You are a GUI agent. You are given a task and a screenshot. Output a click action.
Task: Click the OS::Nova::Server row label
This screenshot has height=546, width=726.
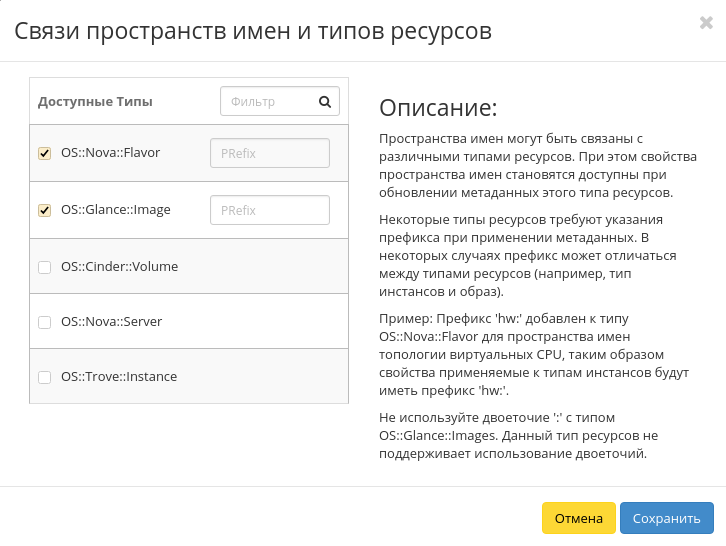click(111, 322)
